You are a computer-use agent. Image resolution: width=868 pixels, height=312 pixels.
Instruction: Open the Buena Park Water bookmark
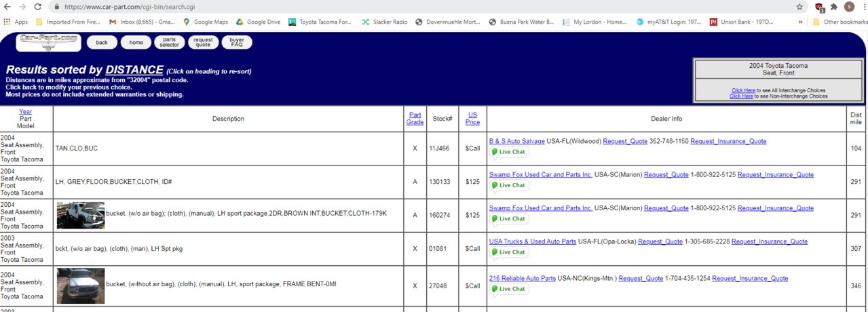(x=521, y=22)
